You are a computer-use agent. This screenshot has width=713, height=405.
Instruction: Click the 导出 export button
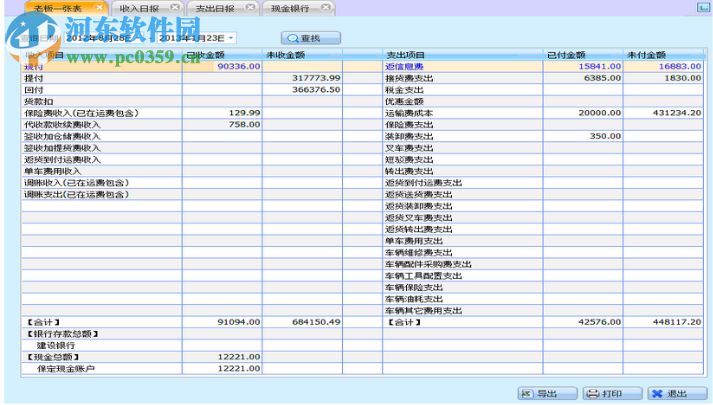[x=547, y=393]
